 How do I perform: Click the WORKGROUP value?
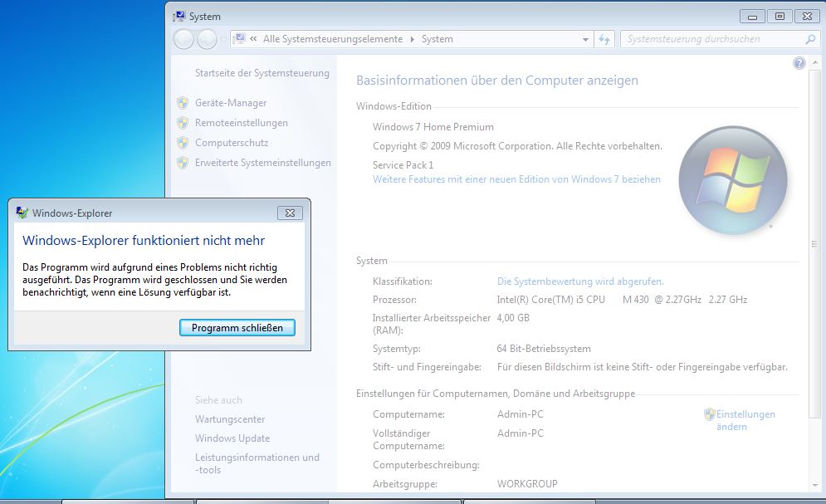click(527, 483)
